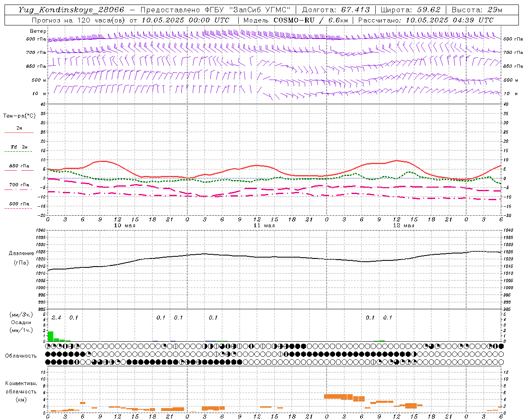Screen dimensions: 525x420
Task: Click the 'Осадки' precipitation label
Action: click(x=21, y=322)
